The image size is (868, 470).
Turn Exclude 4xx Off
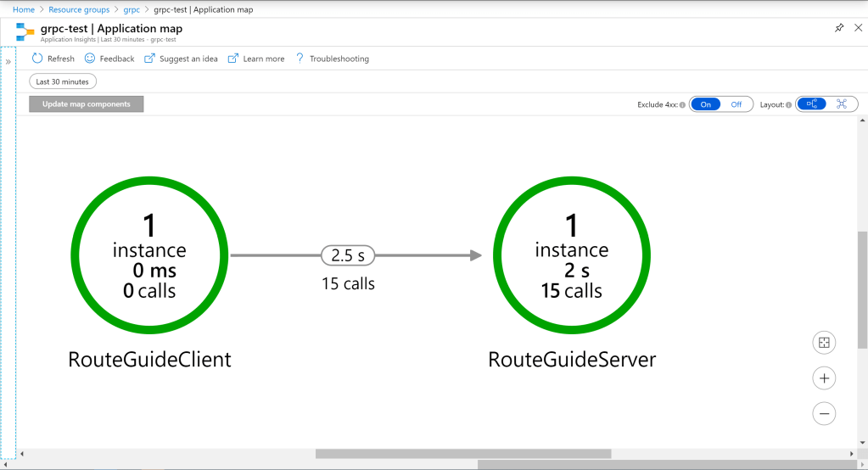pos(736,104)
